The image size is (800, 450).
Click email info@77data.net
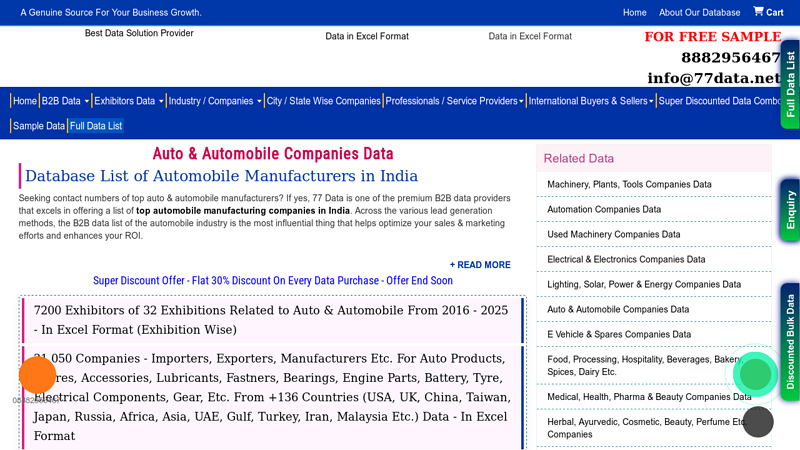coord(714,78)
